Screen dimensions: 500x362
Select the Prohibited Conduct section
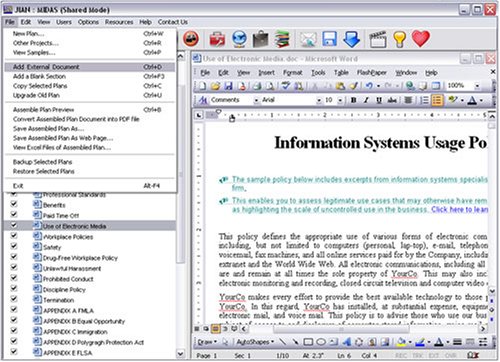coord(68,279)
